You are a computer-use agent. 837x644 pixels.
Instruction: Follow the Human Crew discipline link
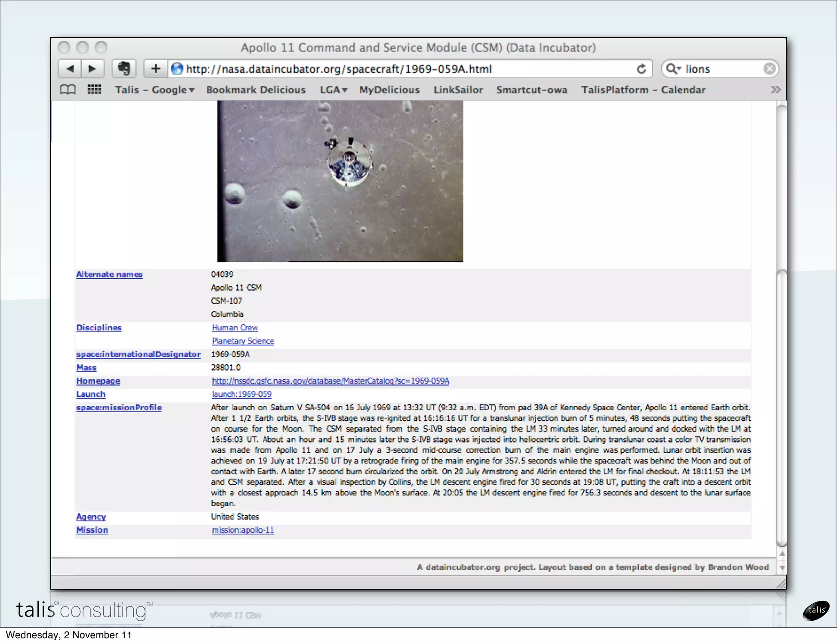click(x=235, y=328)
